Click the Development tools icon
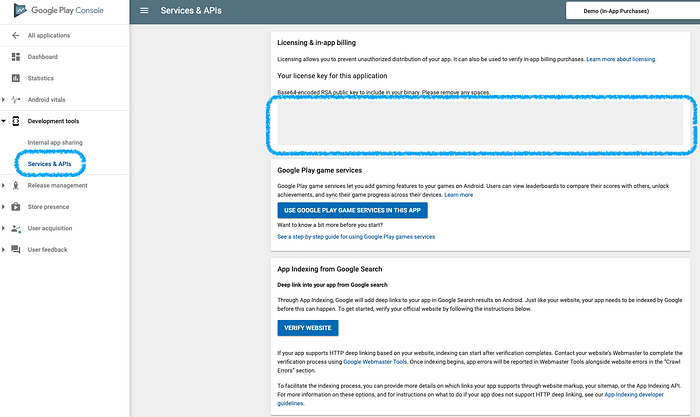 [x=16, y=121]
